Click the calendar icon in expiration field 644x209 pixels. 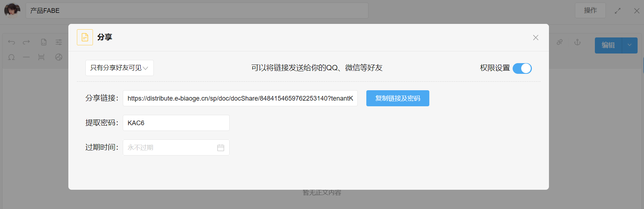click(221, 148)
